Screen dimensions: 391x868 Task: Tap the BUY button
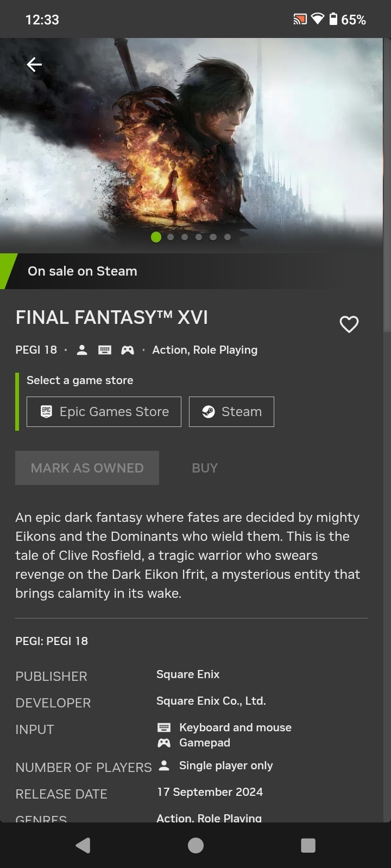click(x=205, y=468)
